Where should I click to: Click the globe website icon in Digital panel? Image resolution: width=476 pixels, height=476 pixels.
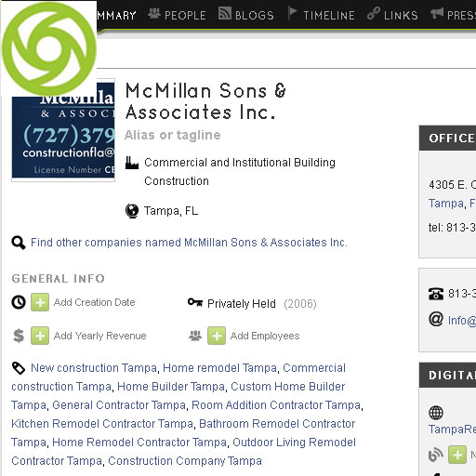tap(436, 413)
